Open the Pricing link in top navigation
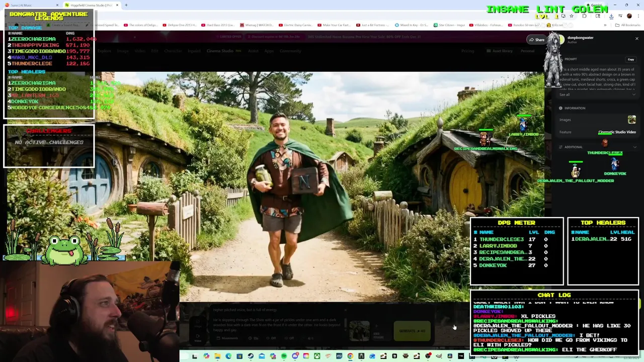The image size is (644, 362). coord(467,51)
